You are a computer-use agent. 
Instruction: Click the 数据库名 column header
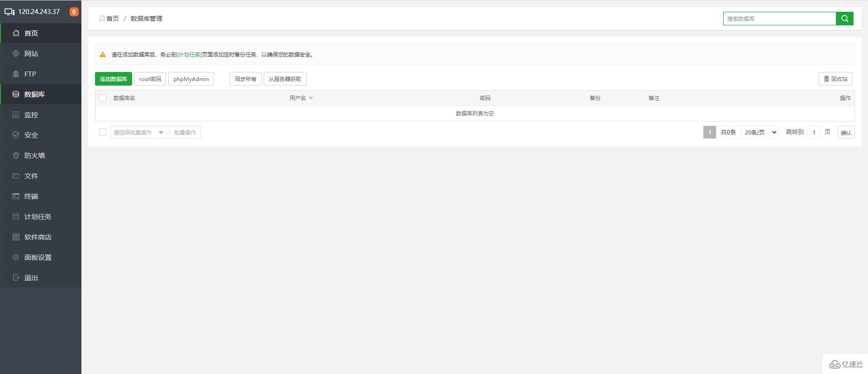[124, 98]
